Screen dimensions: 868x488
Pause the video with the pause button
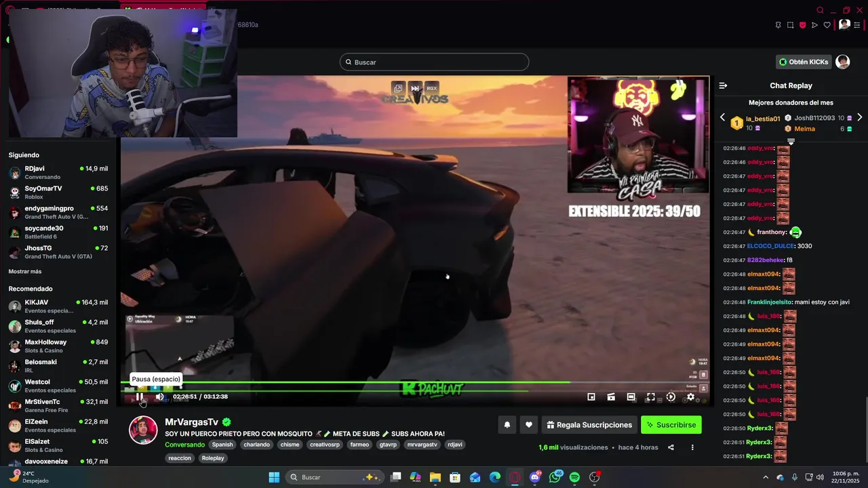[139, 397]
